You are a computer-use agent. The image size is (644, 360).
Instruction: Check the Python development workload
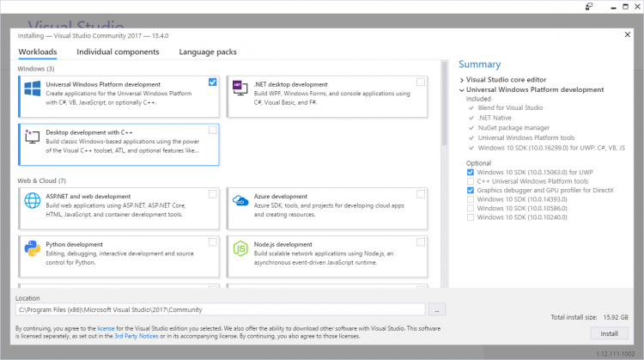(212, 242)
